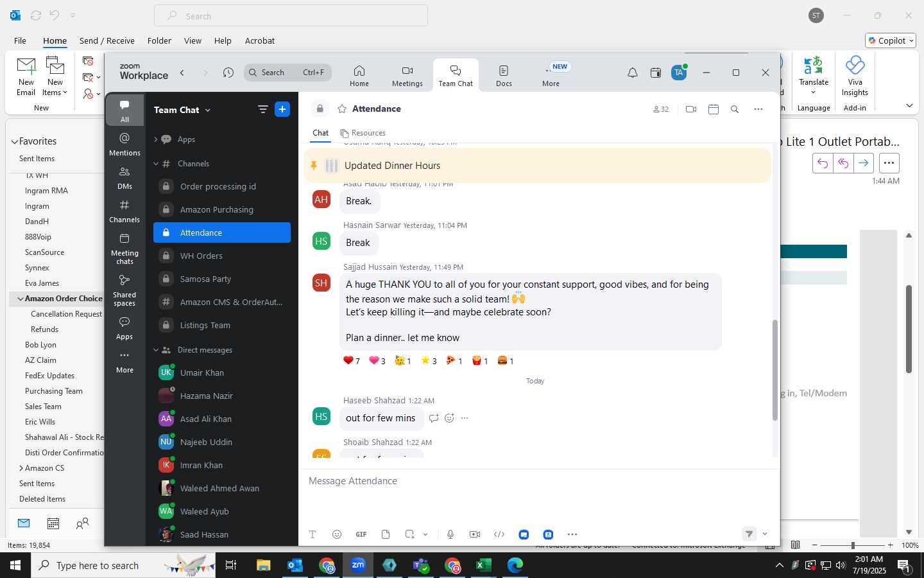Open the Outlook File menu
This screenshot has height=578, width=924.
[21, 40]
